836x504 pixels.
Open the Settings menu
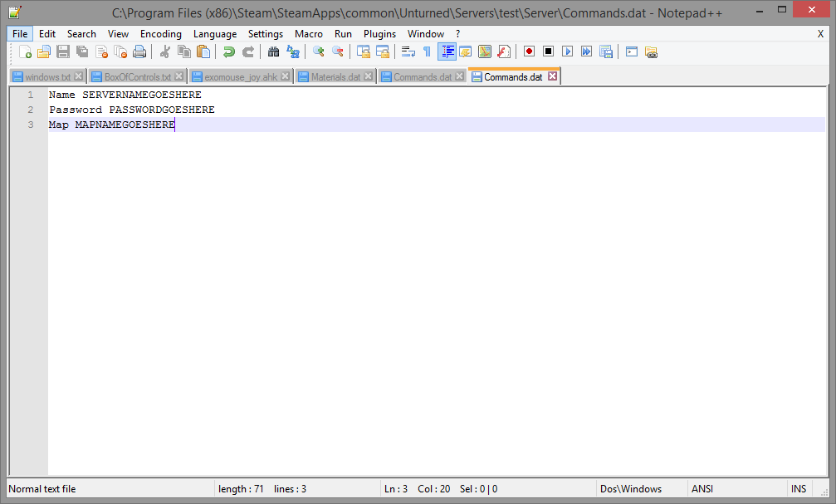266,33
